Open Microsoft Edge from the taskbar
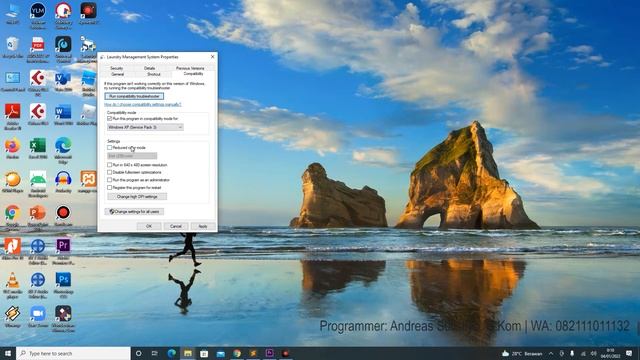The width and height of the screenshot is (640, 360). tap(171, 353)
